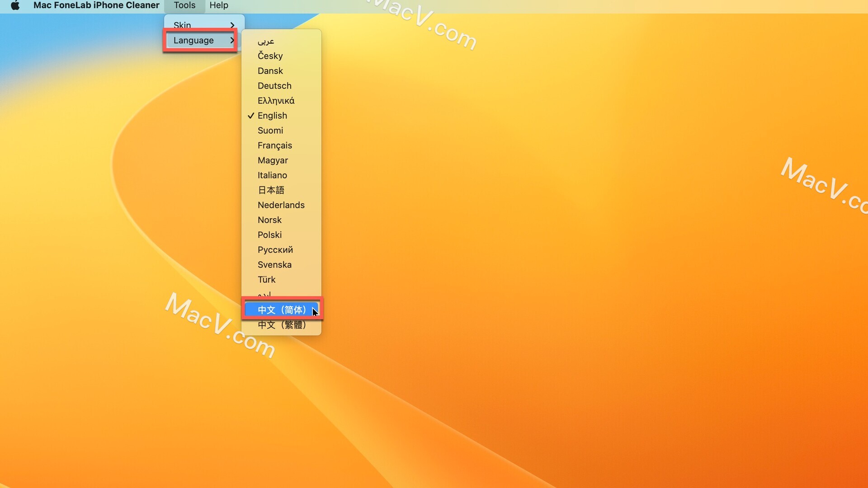This screenshot has width=868, height=488.
Task: Choose 日本語 language
Action: pos(281,190)
